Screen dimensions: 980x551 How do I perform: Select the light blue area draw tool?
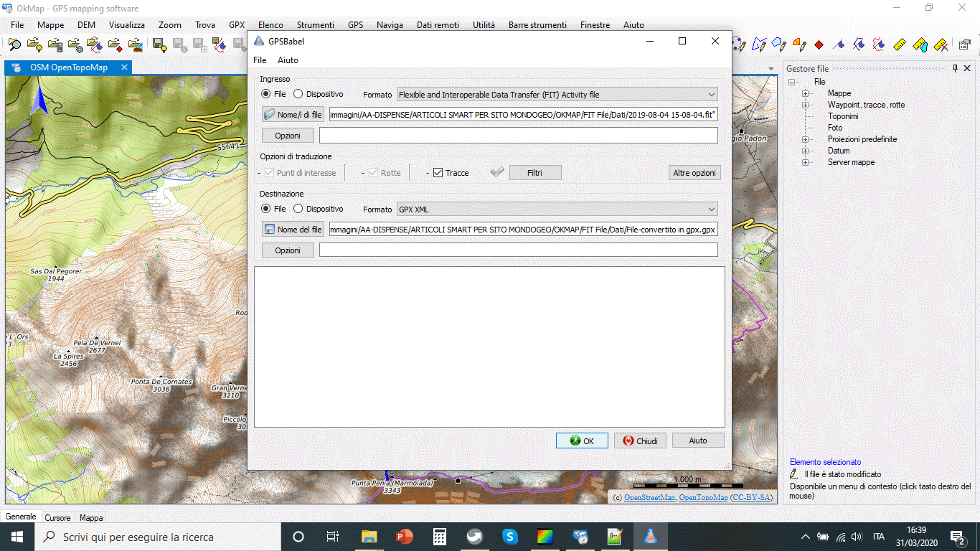tap(779, 45)
